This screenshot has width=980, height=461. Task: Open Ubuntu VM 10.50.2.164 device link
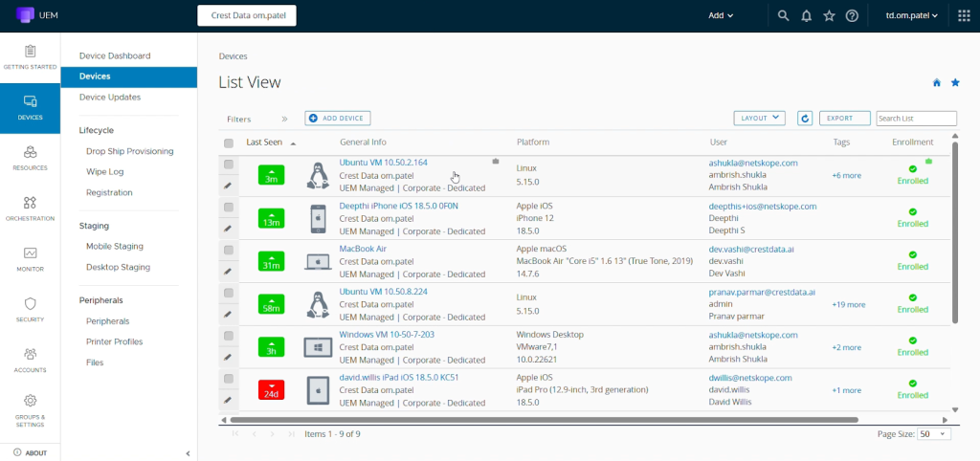[x=383, y=163]
